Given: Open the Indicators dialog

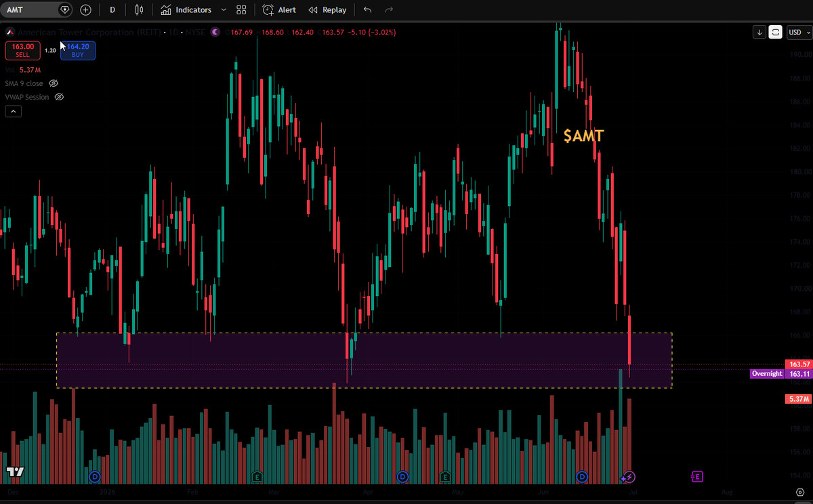Looking at the screenshot, I should click(186, 10).
